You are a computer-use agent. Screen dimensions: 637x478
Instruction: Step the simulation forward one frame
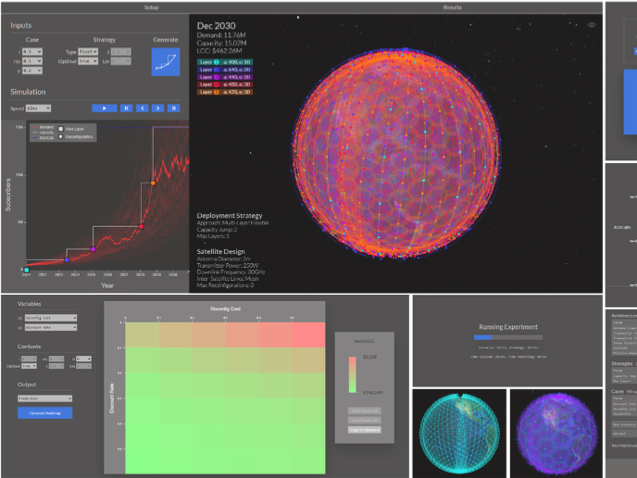pyautogui.click(x=157, y=107)
